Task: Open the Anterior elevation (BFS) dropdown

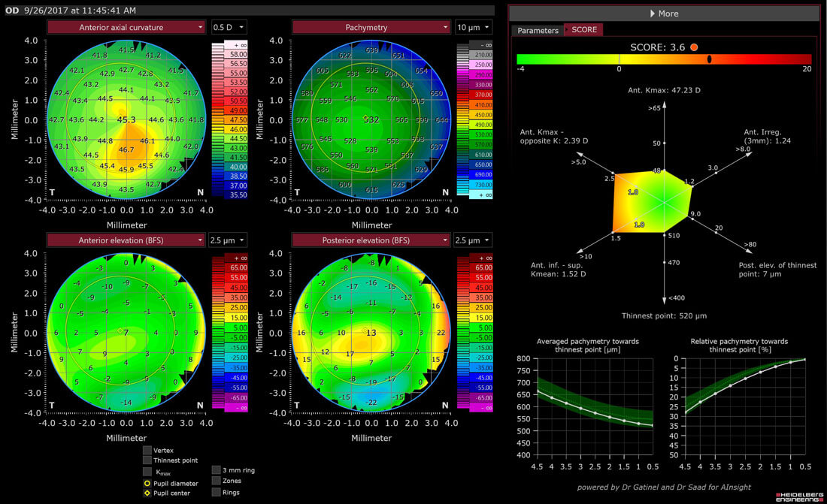Action: [126, 240]
